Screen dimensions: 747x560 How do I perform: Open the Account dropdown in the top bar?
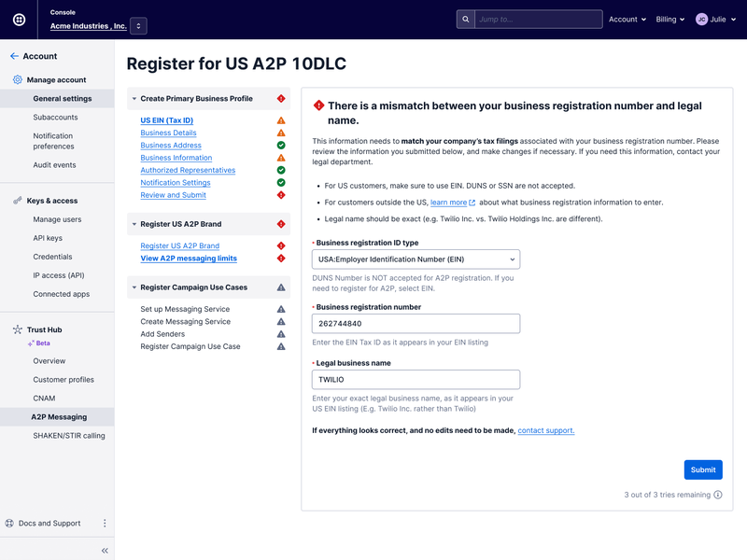coord(627,19)
